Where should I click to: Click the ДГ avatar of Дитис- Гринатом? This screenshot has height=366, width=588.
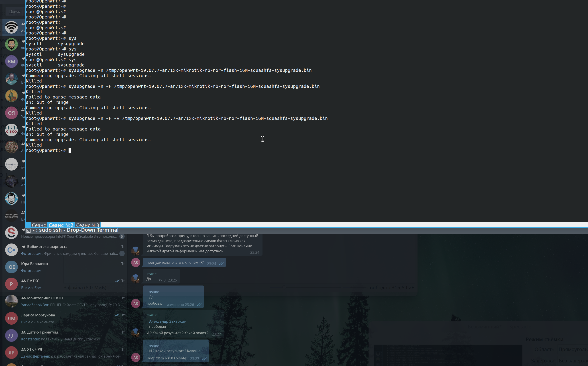tap(11, 336)
